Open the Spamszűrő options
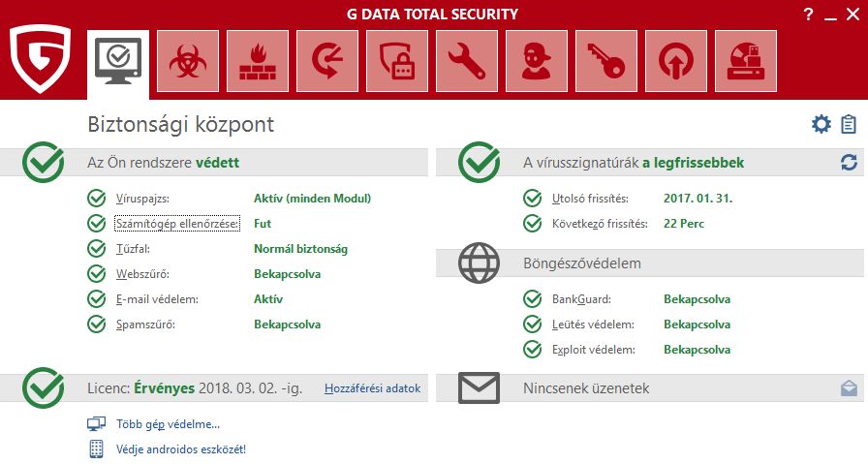 (x=145, y=325)
